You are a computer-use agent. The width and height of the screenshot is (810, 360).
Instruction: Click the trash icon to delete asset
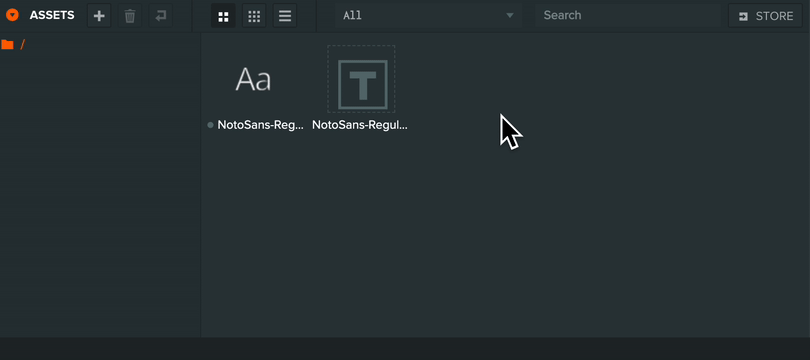click(x=130, y=16)
